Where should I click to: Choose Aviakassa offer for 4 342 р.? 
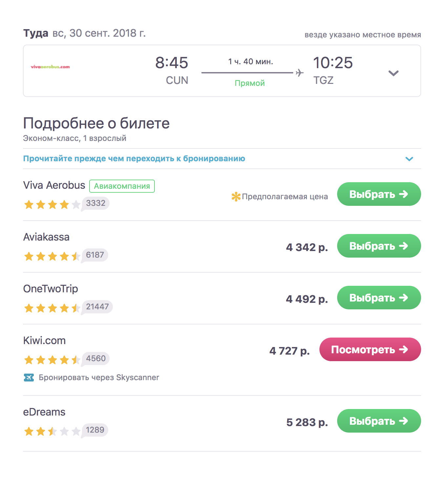pyautogui.click(x=379, y=246)
